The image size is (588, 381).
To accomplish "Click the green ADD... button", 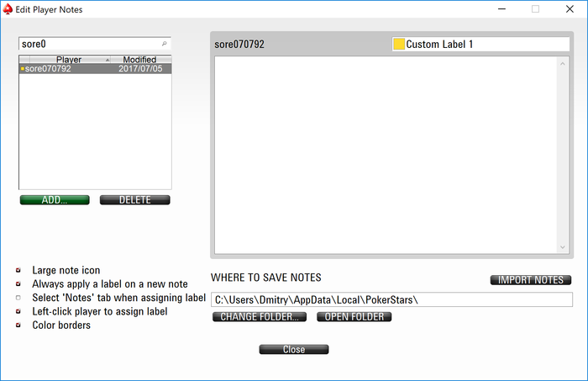I will (x=55, y=200).
